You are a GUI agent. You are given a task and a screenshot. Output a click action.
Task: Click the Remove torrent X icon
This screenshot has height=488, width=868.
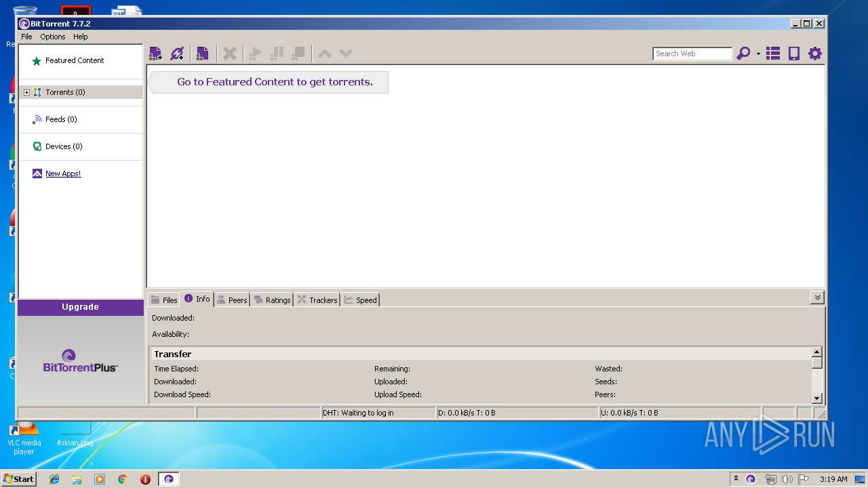click(x=230, y=54)
